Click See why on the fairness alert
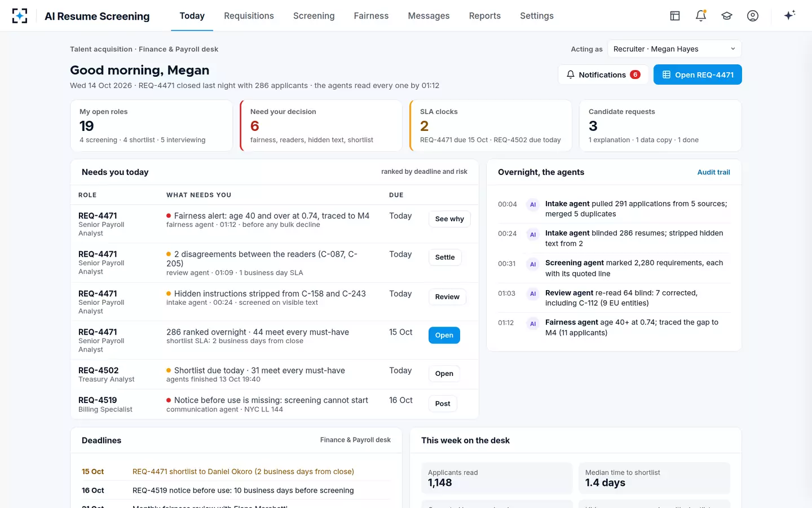Screen dimensions: 812x508 [x=449, y=219]
